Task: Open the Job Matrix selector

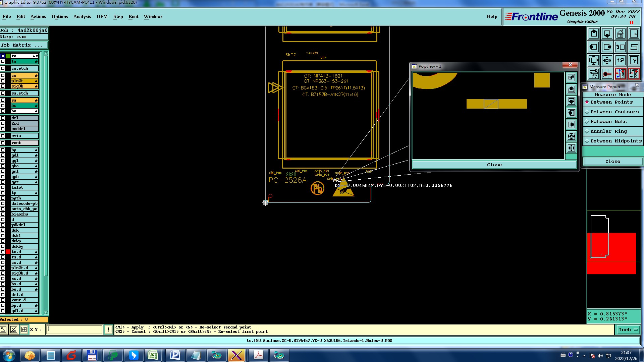Action: 23,45
